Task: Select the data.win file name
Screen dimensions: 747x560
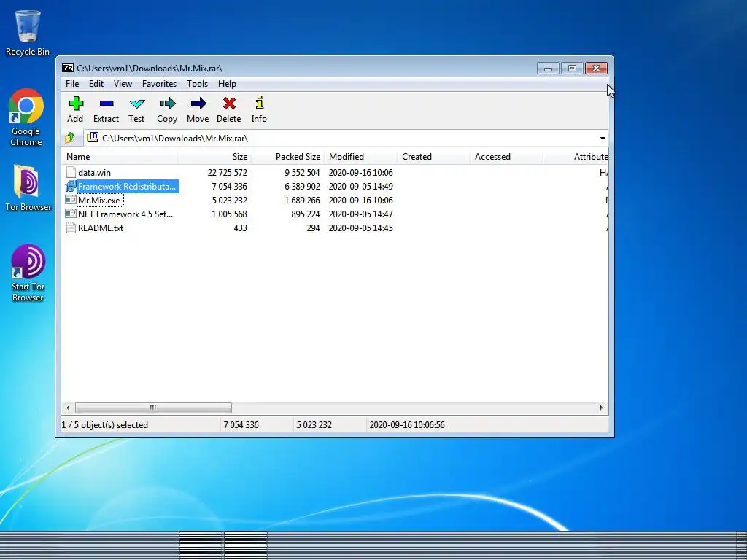Action: click(x=94, y=172)
